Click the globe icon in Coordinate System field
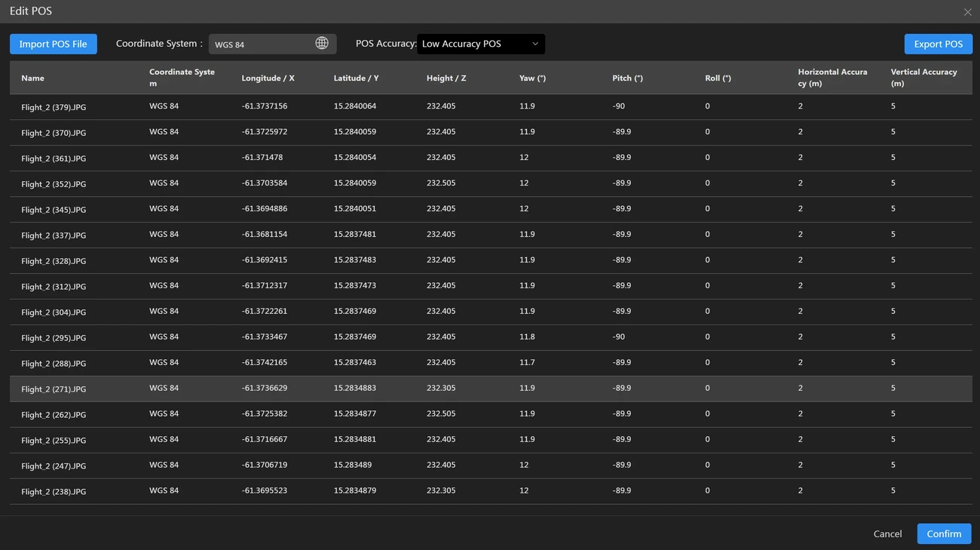Screen dimensions: 980x550 point(322,44)
